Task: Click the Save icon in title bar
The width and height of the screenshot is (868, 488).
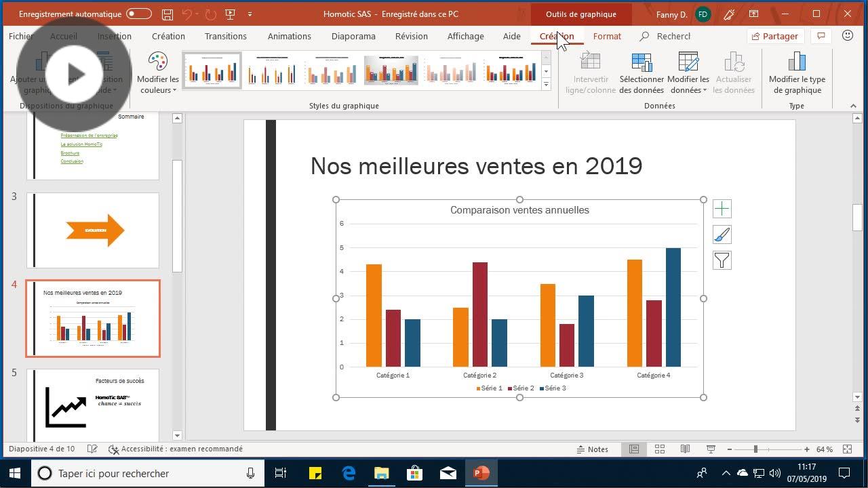Action: (x=167, y=14)
